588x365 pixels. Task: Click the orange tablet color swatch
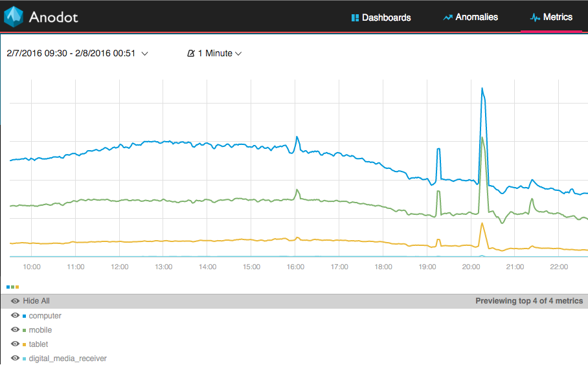click(x=25, y=345)
